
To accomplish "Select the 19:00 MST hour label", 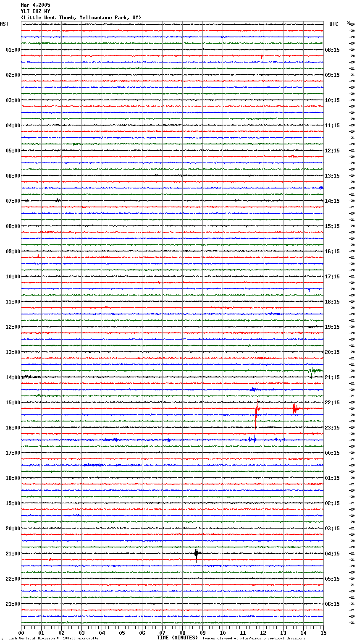I will [x=13, y=503].
